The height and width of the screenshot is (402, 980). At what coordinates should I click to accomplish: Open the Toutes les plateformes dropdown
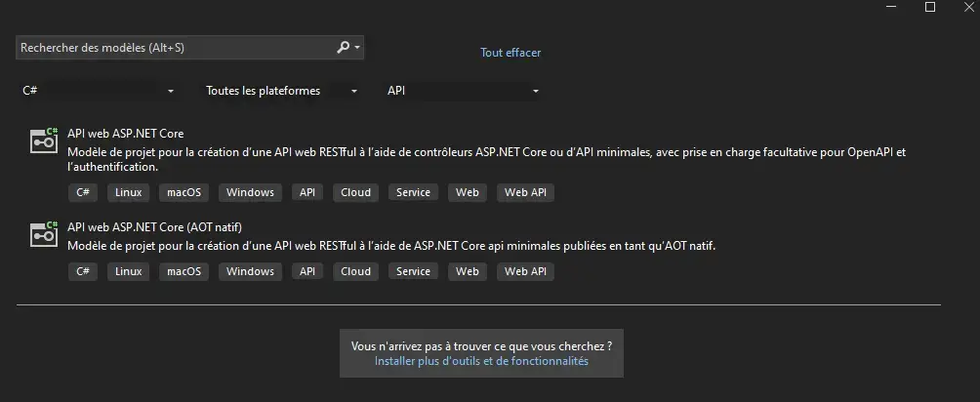[x=282, y=91]
